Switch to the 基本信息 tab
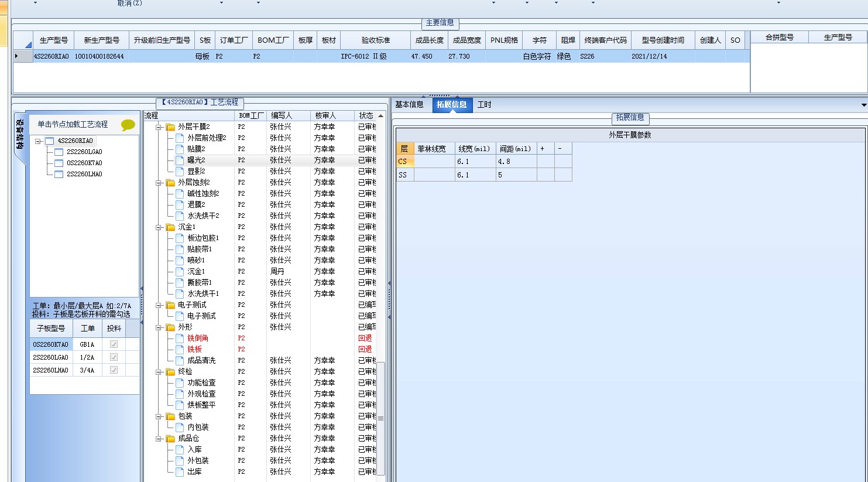868x482 pixels. pyautogui.click(x=409, y=105)
